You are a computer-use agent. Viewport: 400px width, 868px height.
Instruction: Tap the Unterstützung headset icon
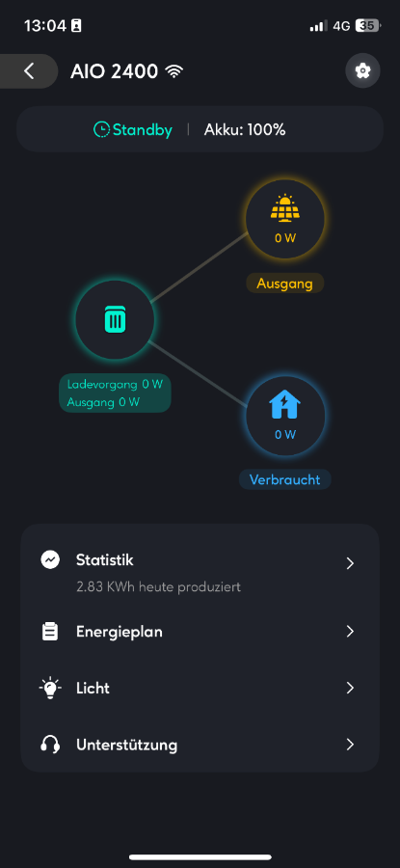click(x=50, y=745)
